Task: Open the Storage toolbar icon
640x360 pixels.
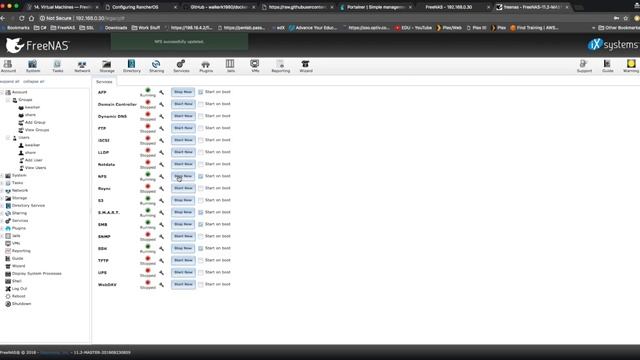Action: (107, 66)
